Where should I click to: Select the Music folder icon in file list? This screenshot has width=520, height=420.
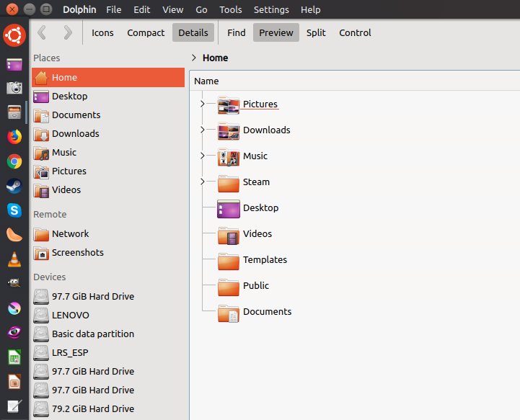click(229, 156)
